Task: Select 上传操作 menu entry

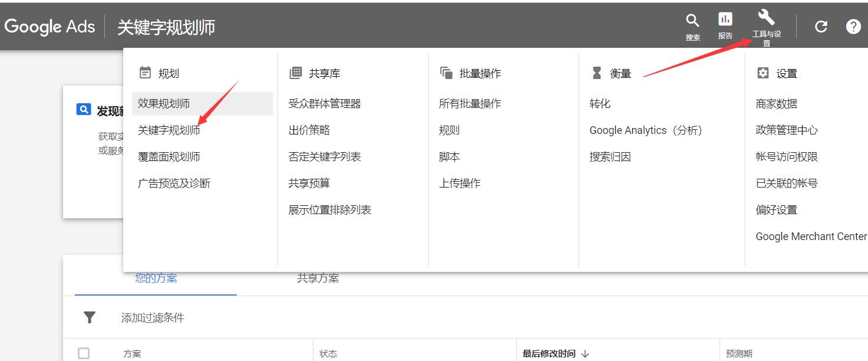Action: tap(460, 183)
